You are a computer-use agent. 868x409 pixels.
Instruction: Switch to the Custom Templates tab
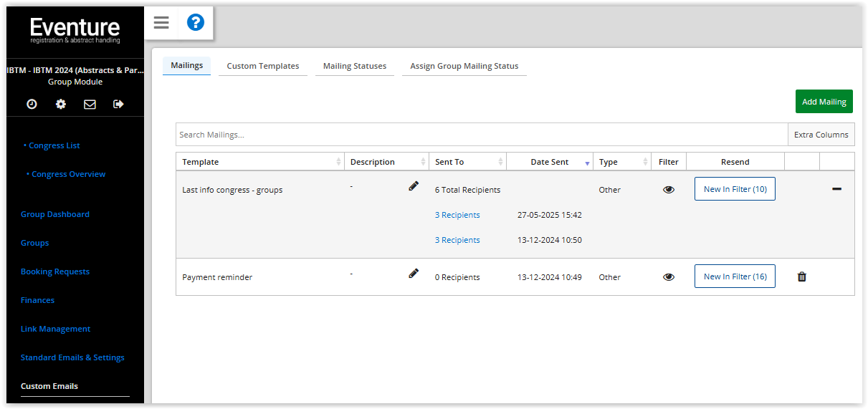tap(263, 66)
